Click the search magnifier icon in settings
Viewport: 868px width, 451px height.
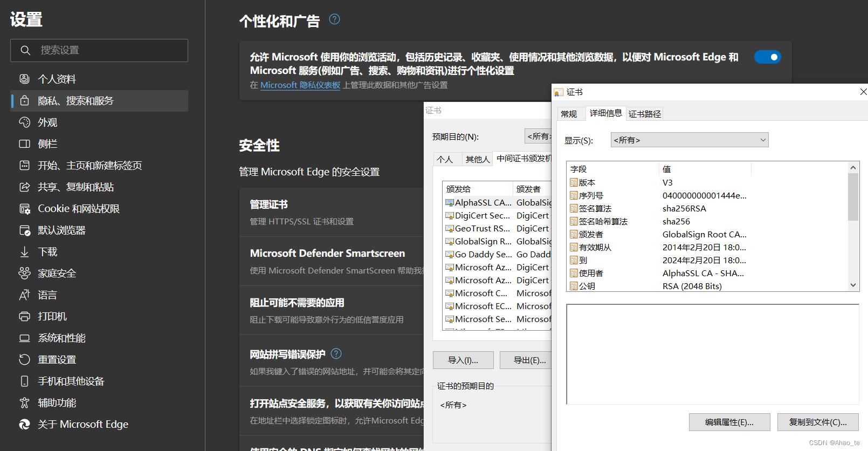25,50
